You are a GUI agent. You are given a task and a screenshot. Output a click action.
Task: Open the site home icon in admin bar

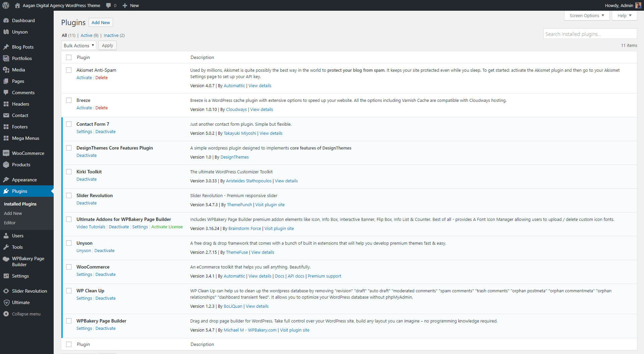pyautogui.click(x=17, y=5)
